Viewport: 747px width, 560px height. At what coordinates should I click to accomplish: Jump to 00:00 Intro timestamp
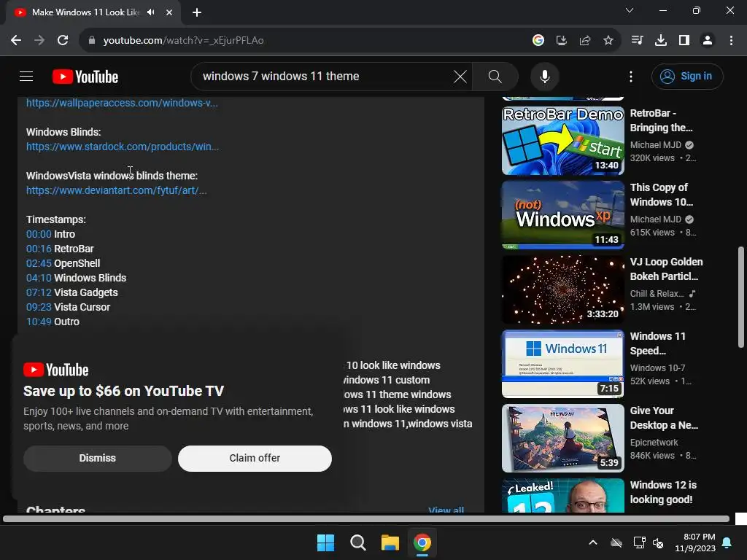pyautogui.click(x=39, y=234)
